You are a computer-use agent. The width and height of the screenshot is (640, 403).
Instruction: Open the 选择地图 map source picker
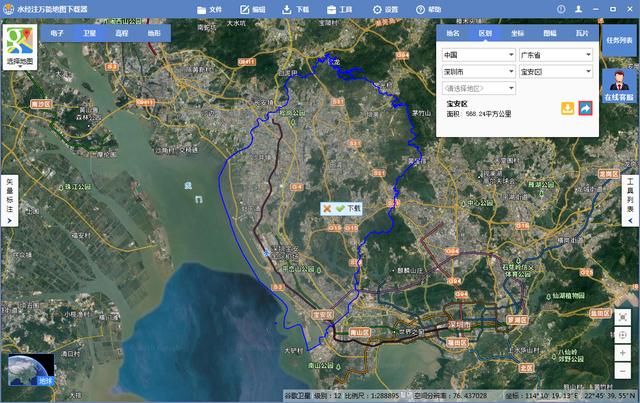(19, 45)
